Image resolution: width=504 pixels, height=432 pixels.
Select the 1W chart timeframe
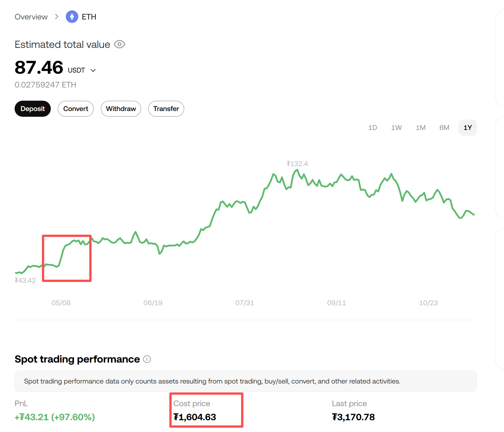pyautogui.click(x=396, y=128)
